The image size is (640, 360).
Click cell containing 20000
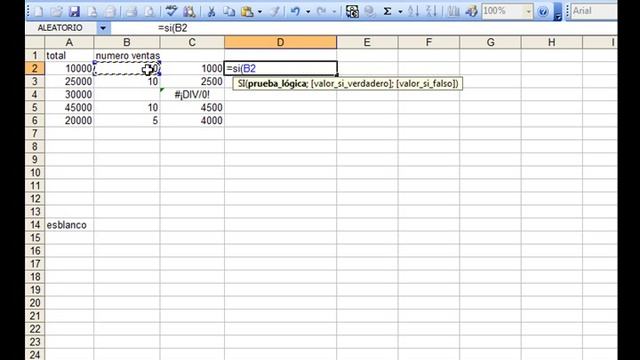69,120
